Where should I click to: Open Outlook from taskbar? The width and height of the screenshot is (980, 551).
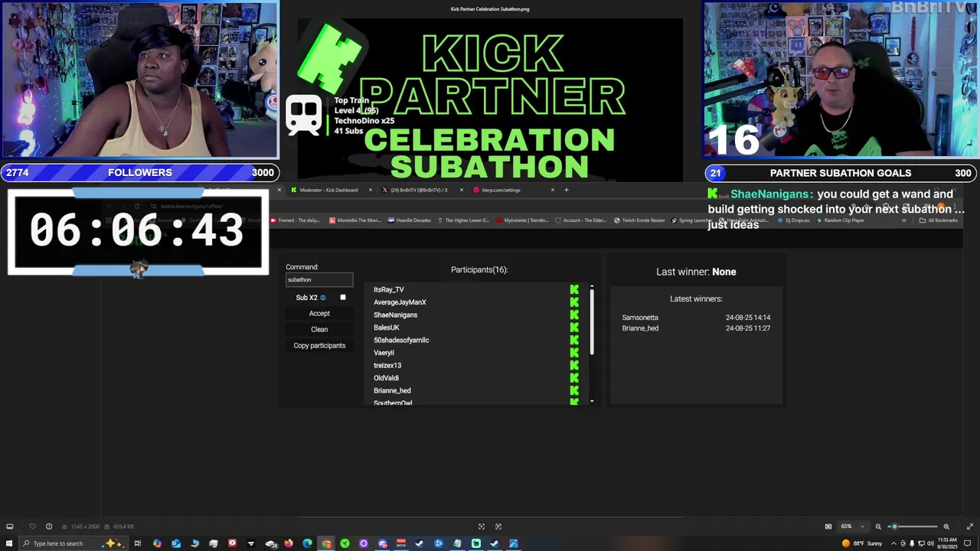pyautogui.click(x=176, y=543)
